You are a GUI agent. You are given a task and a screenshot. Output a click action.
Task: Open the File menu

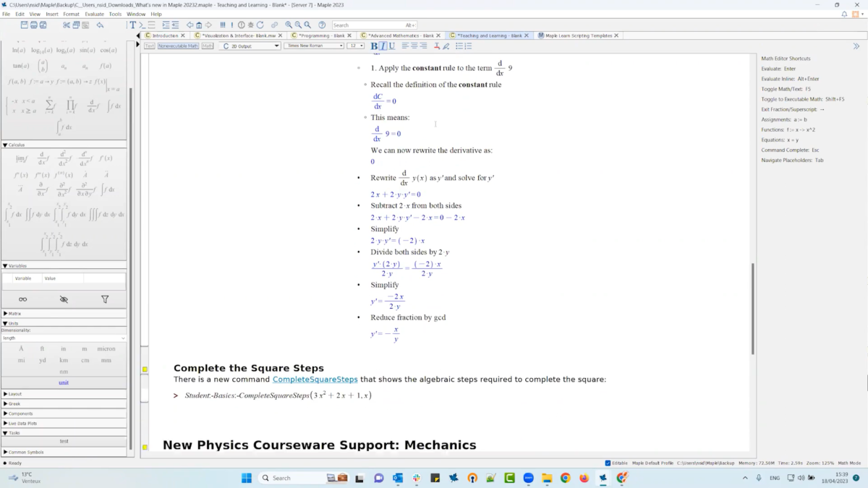click(x=6, y=14)
